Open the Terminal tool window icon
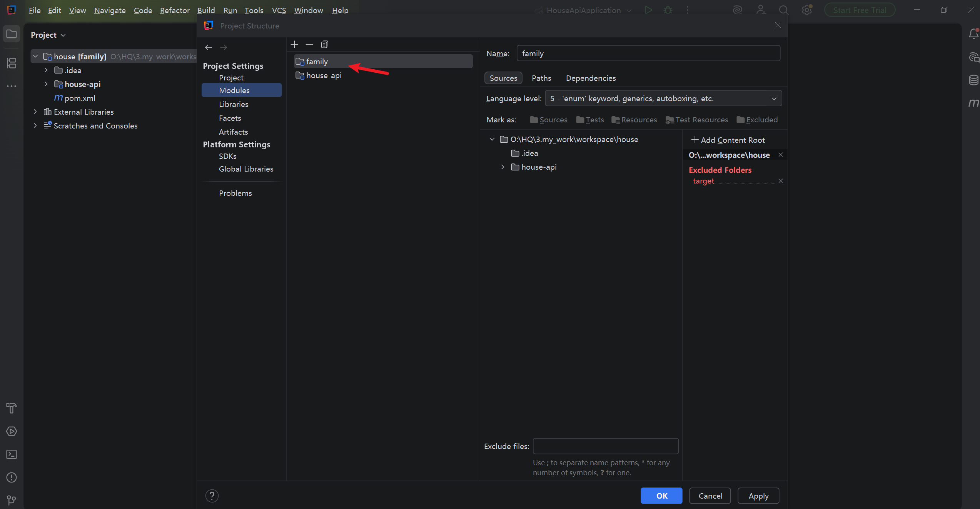The image size is (980, 509). coord(12,454)
